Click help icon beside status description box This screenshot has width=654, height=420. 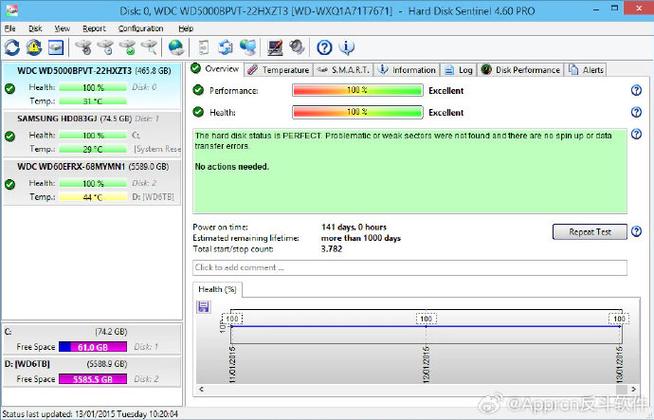coord(636,134)
